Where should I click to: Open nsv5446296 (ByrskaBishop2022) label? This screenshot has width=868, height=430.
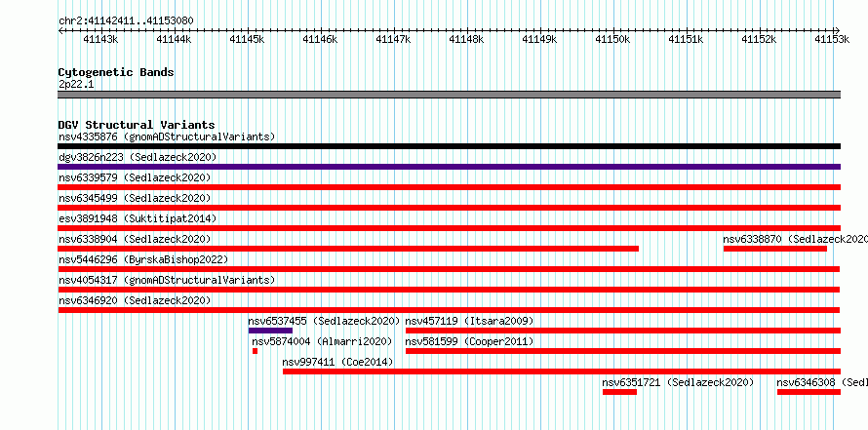coord(142,259)
